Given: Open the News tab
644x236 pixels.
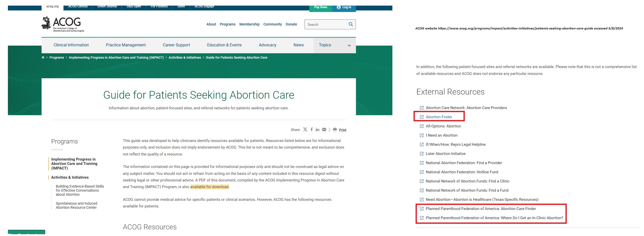Looking at the screenshot, I should 299,45.
